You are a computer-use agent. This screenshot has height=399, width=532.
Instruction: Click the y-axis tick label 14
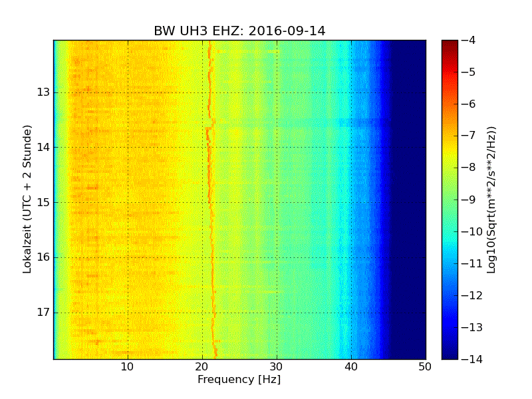43,147
